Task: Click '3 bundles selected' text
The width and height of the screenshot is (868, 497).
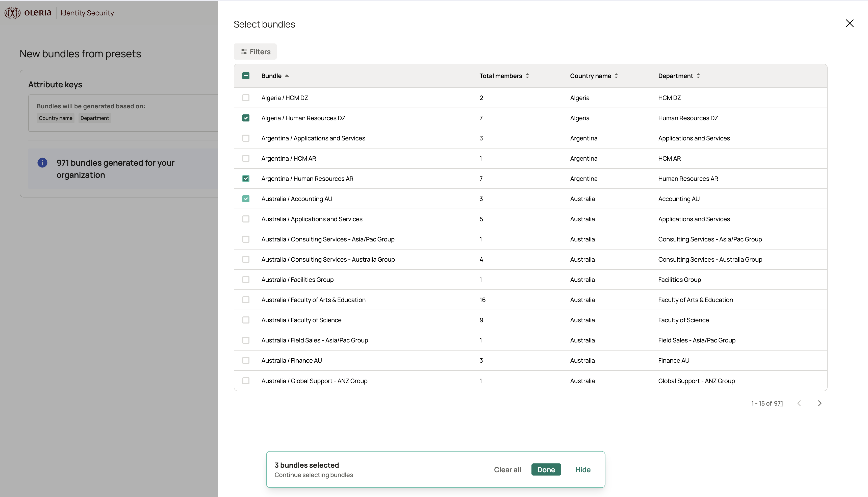Action: (x=307, y=465)
